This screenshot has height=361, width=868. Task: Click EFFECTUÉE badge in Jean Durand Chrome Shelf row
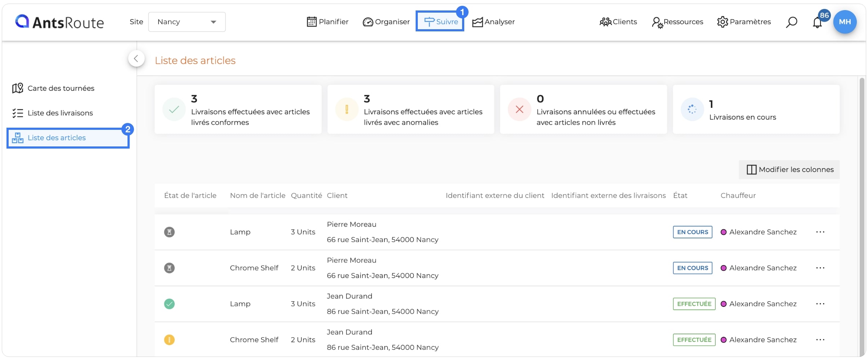click(694, 340)
